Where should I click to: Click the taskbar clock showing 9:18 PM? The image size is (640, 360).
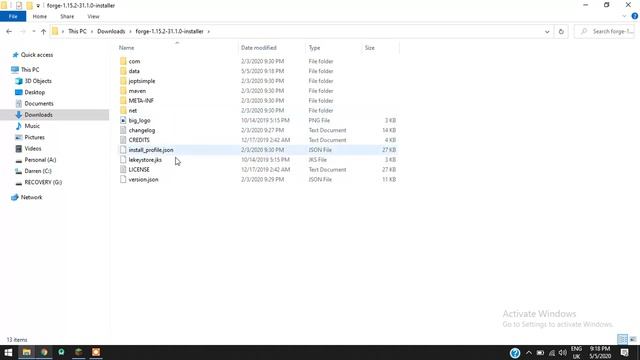pos(600,353)
